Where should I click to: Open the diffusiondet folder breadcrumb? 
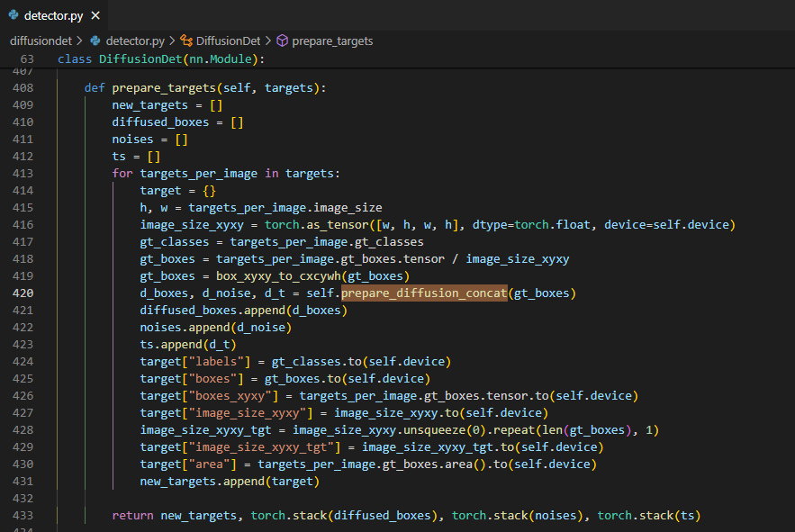40,41
